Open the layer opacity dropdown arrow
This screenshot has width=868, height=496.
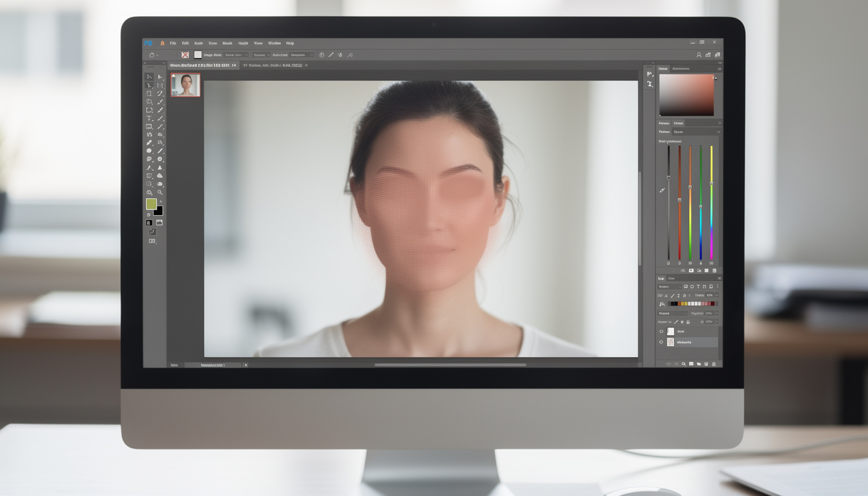[717, 313]
